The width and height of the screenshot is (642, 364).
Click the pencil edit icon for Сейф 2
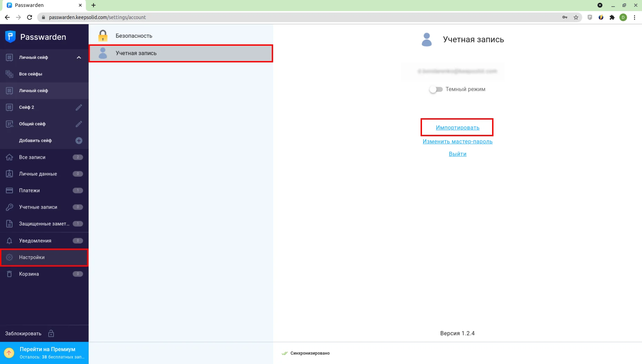click(x=79, y=107)
